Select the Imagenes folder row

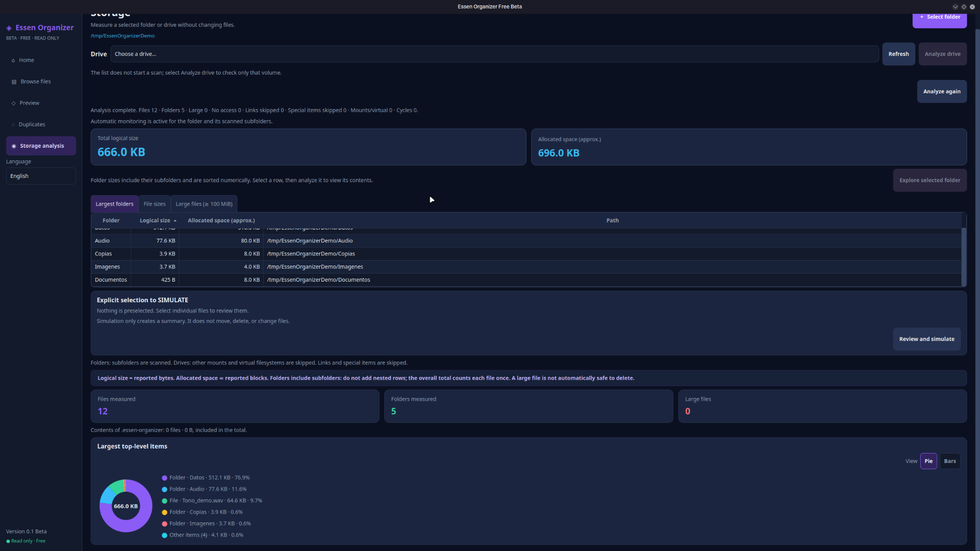point(526,267)
